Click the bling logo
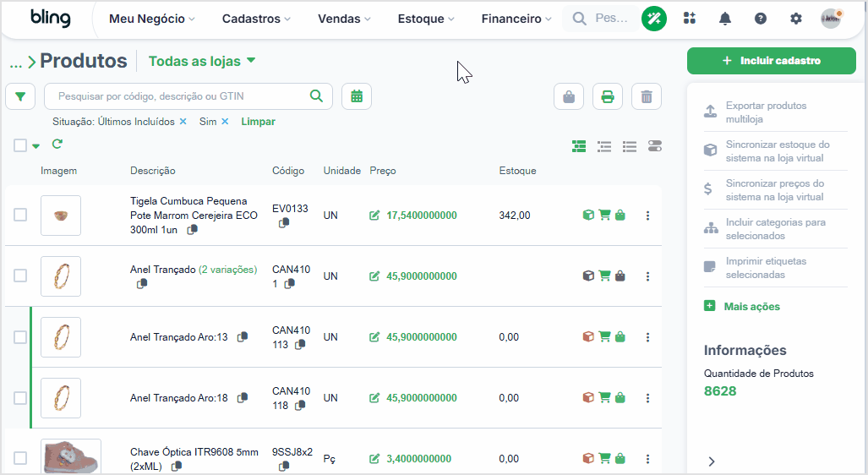The height and width of the screenshot is (475, 868). click(x=51, y=19)
